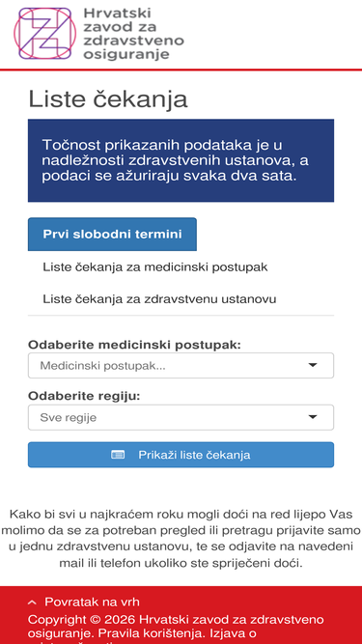Click the HZZO logo emblem
The width and height of the screenshot is (362, 644).
45,34
